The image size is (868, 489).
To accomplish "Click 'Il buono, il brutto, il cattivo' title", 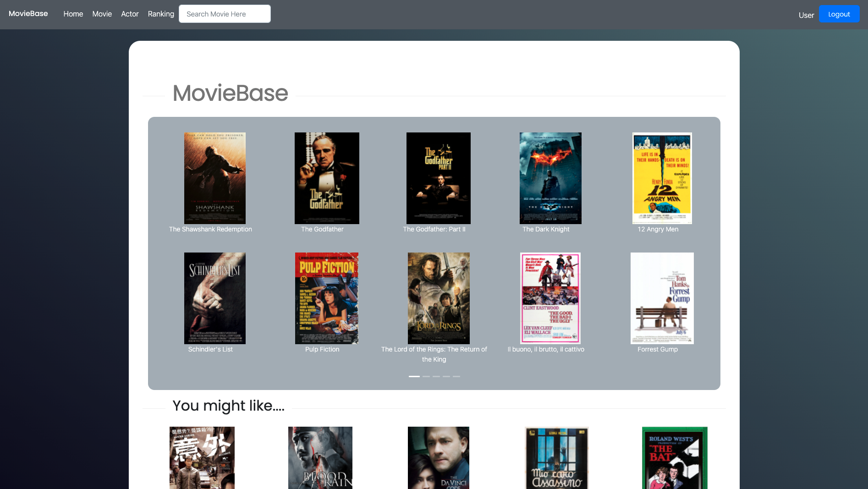I will point(546,349).
